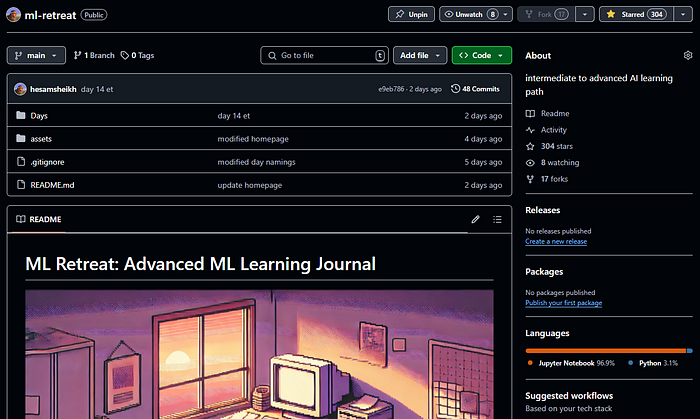This screenshot has width=700, height=419.
Task: Click the 0 Tags tag icon
Action: point(125,55)
